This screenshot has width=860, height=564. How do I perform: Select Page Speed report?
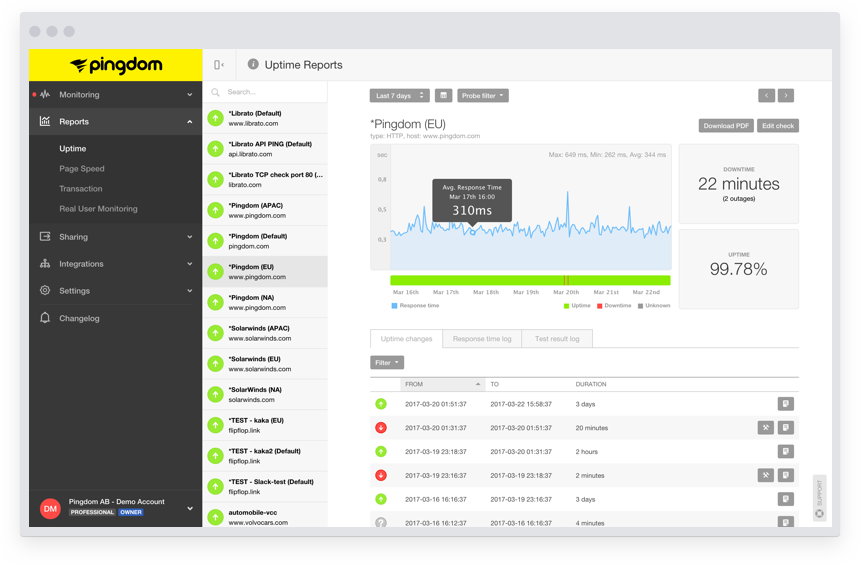pos(82,168)
